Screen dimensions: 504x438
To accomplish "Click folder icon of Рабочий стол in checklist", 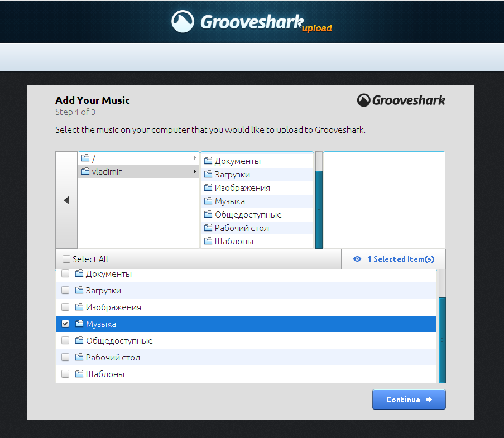I will [79, 357].
